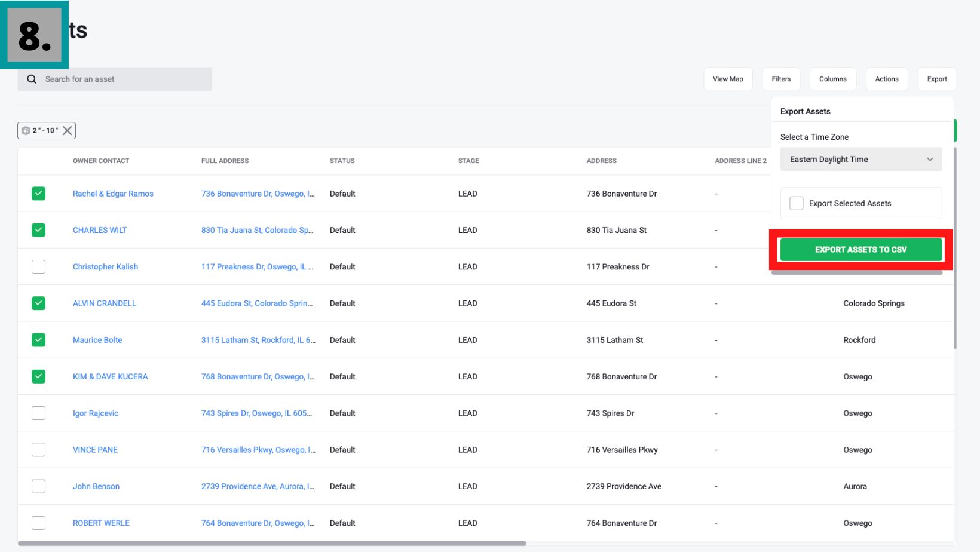Viewport: 980px width, 552px height.
Task: Open CHARLES WILT contact link
Action: pyautogui.click(x=100, y=230)
